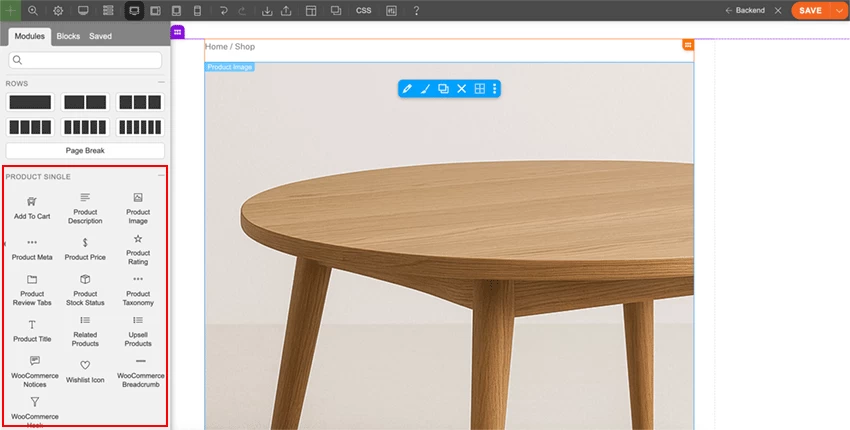This screenshot has width=850, height=430.
Task: Click the Home breadcrumb link
Action: tap(216, 47)
